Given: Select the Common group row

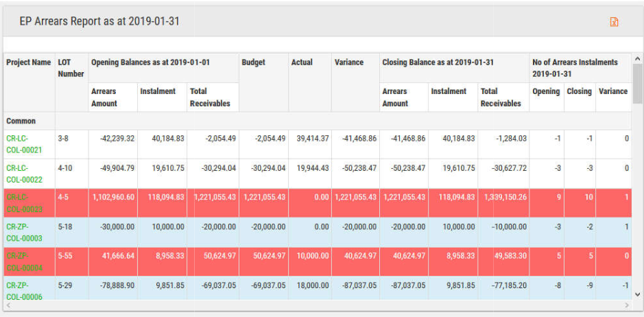Looking at the screenshot, I should point(21,121).
